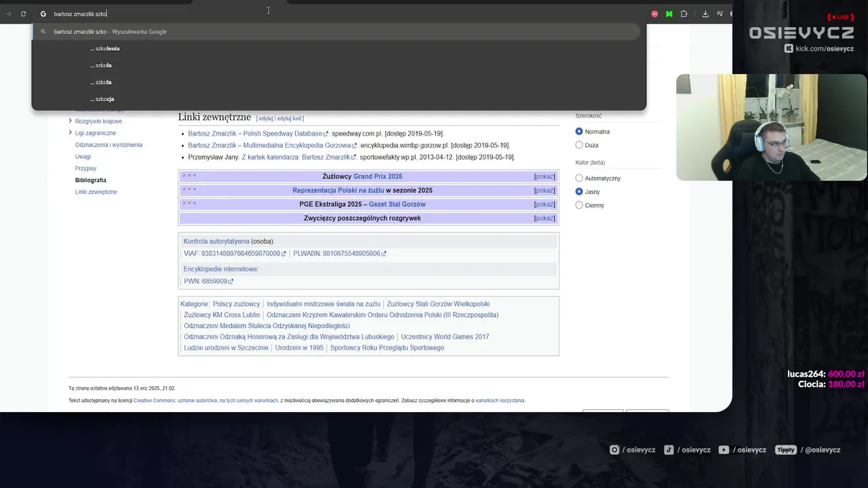The height and width of the screenshot is (488, 868).
Task: Click the Google G icon in address bar
Action: click(x=43, y=14)
